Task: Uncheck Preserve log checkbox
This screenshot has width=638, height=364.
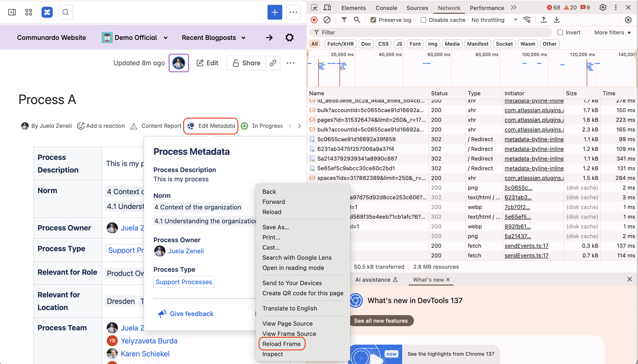Action: [373, 20]
